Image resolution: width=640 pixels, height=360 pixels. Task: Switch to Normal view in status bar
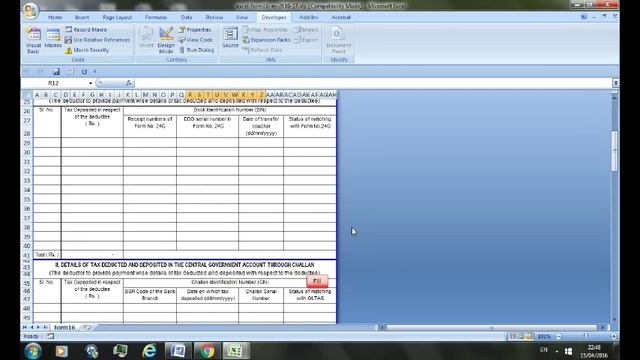click(513, 336)
